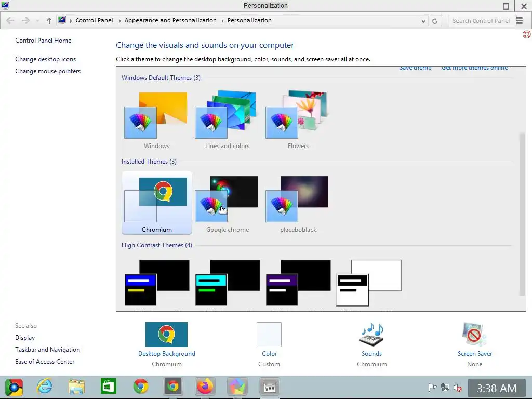Click the Installed Themes (3) heading
The width and height of the screenshot is (532, 399).
[x=149, y=162]
